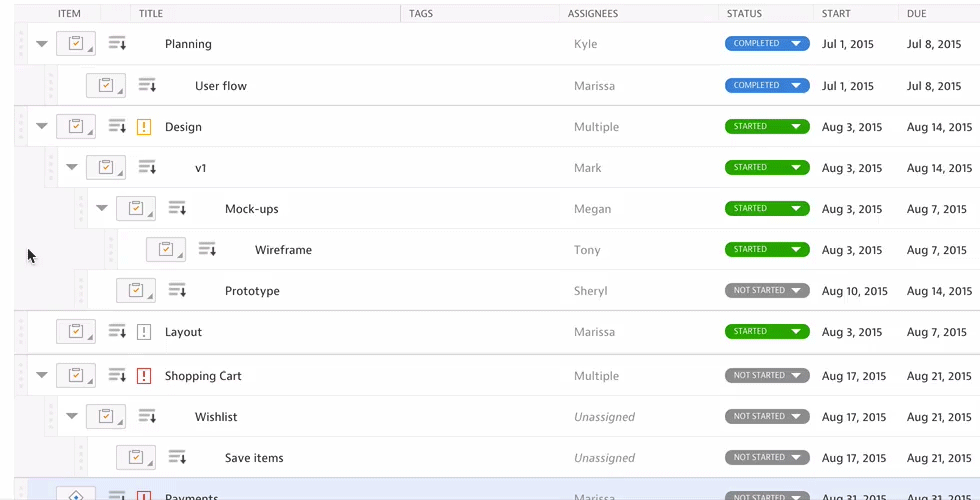Screen dimensions: 980x500
Task: Click the task type icon for Shopping Cart
Action: pos(76,376)
